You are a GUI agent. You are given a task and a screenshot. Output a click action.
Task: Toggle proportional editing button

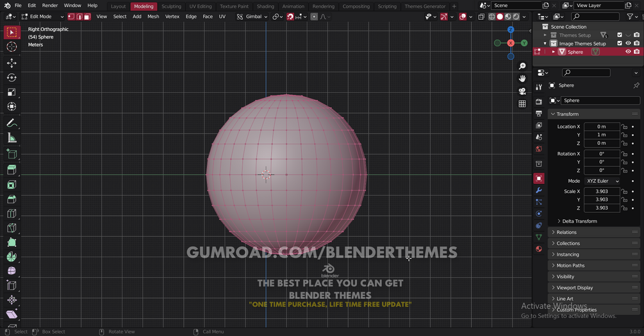coord(314,17)
